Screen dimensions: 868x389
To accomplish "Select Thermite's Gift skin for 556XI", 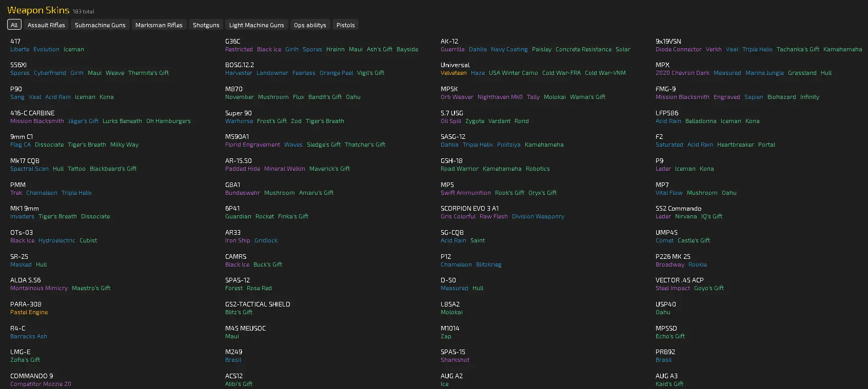I will click(148, 73).
